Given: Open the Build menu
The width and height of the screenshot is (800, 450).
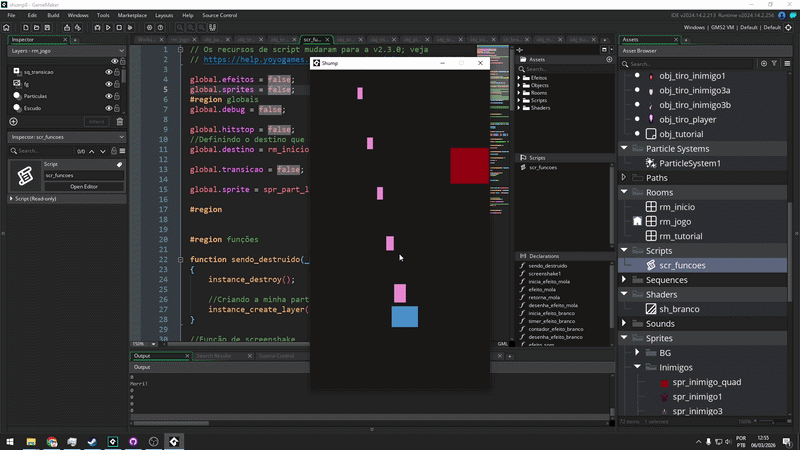Looking at the screenshot, I should (x=53, y=15).
